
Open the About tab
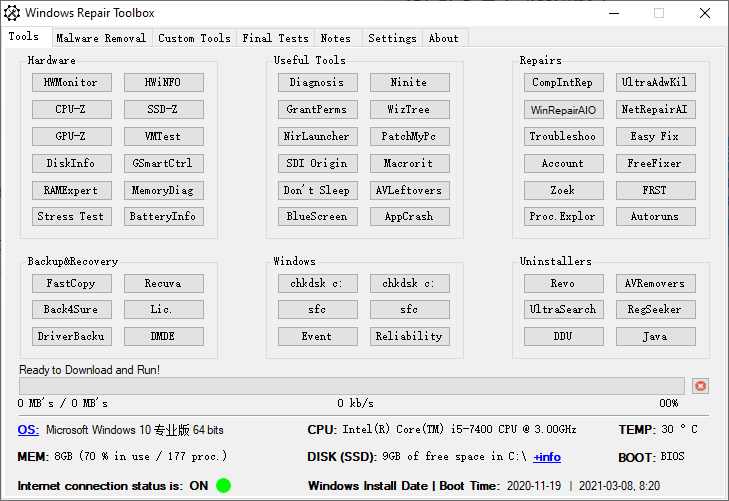coord(444,38)
